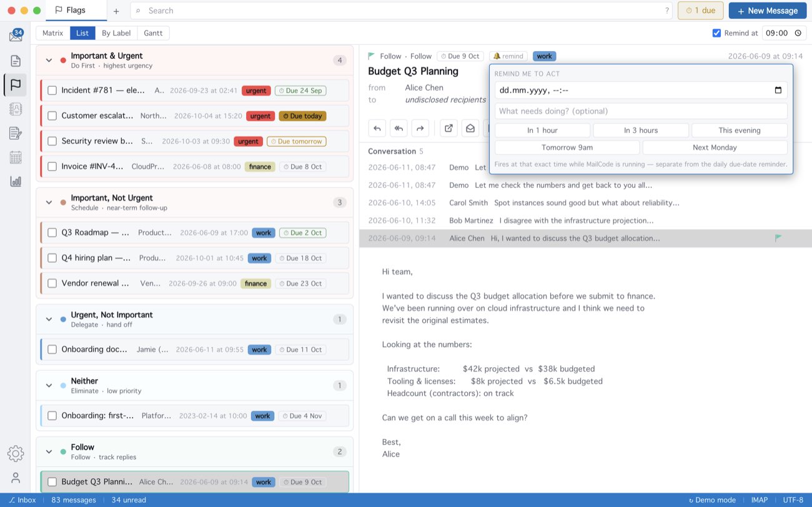
Task: Click the green flag on Alice Chen's conversation row
Action: pyautogui.click(x=778, y=238)
